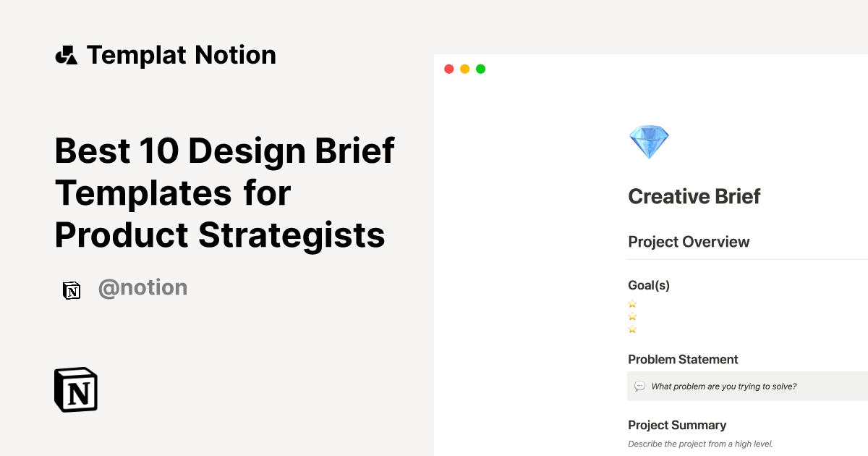868x456 pixels.
Task: Click the blue diamond page icon above Creative Brief
Action: point(648,140)
